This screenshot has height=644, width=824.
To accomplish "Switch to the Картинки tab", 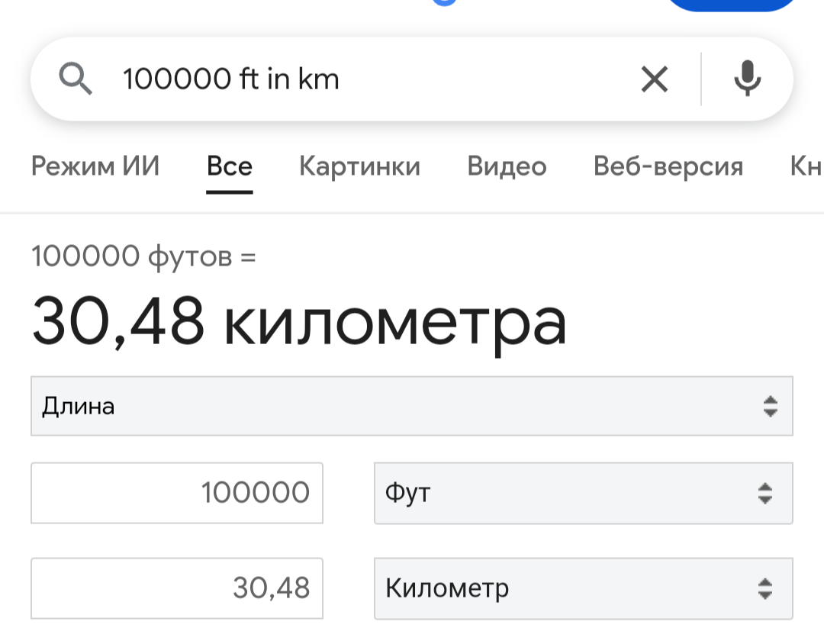I will pyautogui.click(x=360, y=166).
